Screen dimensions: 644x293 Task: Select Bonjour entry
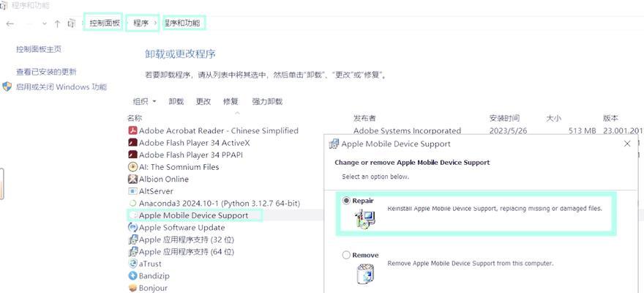[153, 288]
